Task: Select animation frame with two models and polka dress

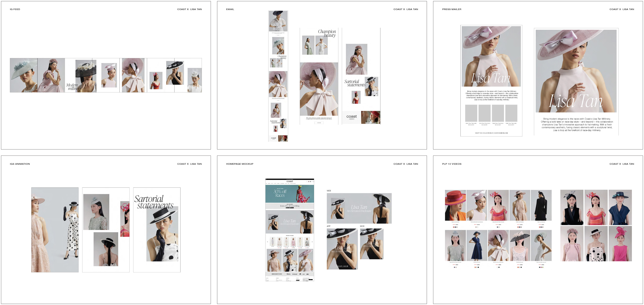Action: [55, 230]
